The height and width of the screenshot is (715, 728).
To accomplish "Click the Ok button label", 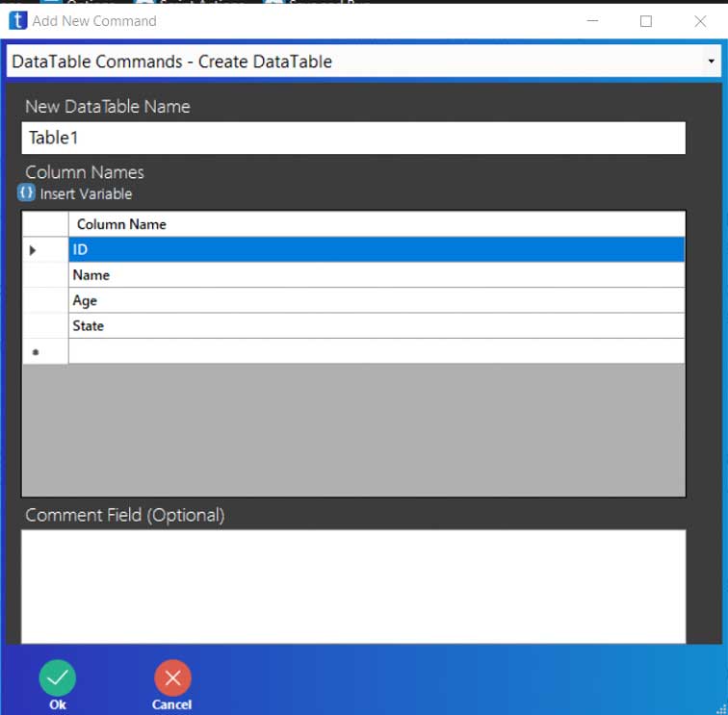I will pos(58,704).
